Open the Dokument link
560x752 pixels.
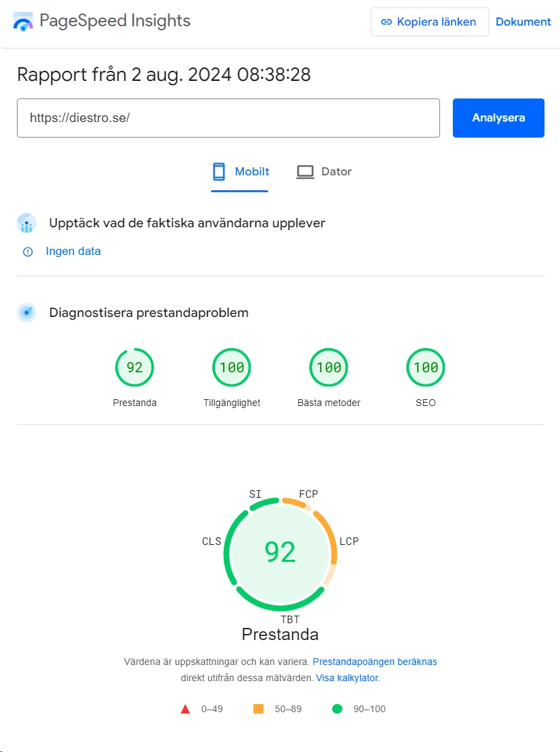[523, 22]
